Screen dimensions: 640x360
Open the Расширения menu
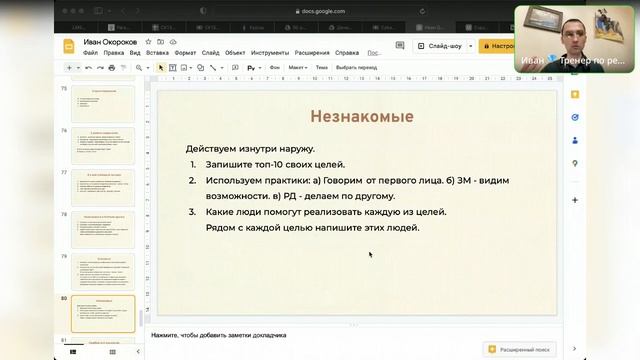pyautogui.click(x=312, y=53)
